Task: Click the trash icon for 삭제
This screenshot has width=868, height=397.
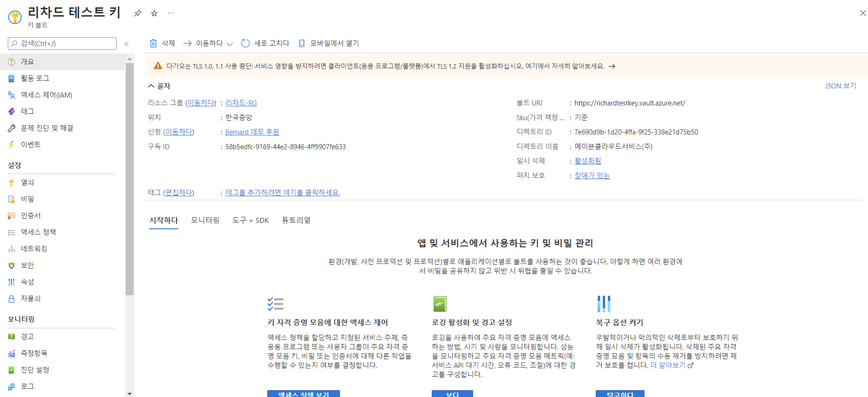Action: [x=153, y=43]
